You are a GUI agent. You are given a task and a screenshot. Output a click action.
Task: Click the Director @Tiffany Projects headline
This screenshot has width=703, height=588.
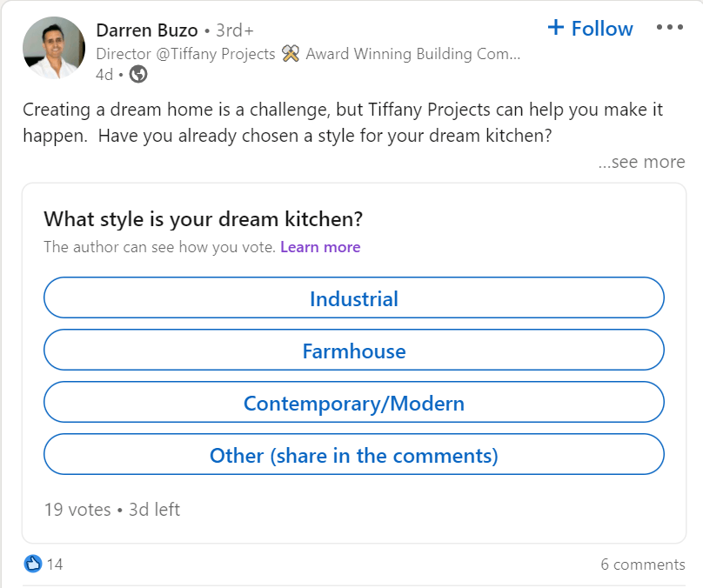pos(185,54)
